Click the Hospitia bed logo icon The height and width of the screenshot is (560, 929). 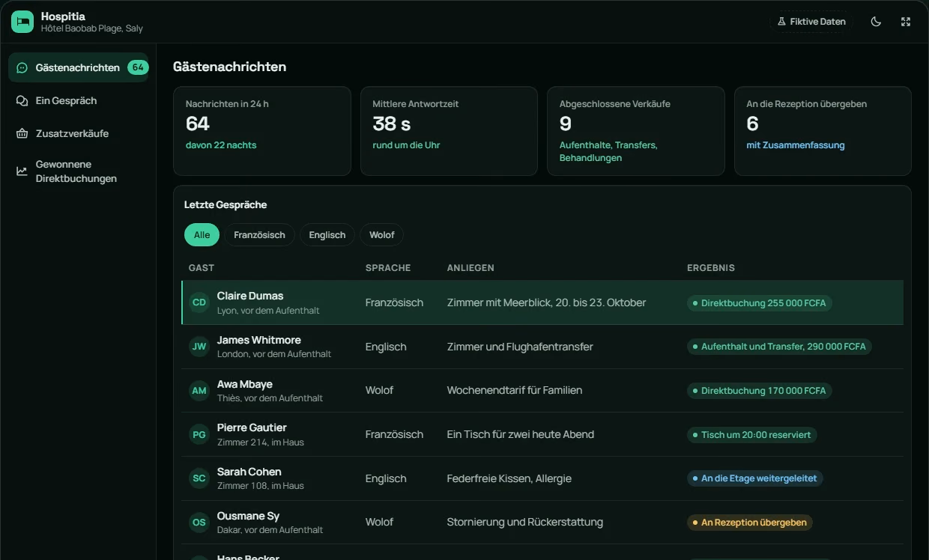point(22,22)
